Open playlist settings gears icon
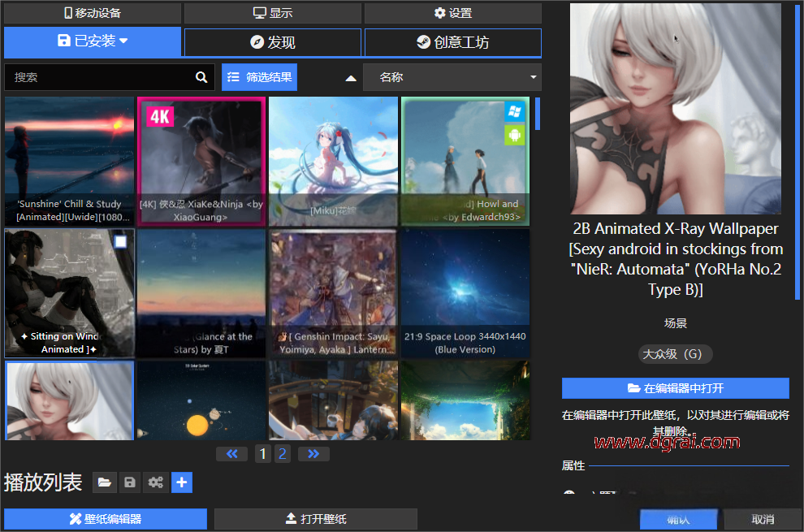The height and width of the screenshot is (532, 804). (155, 482)
